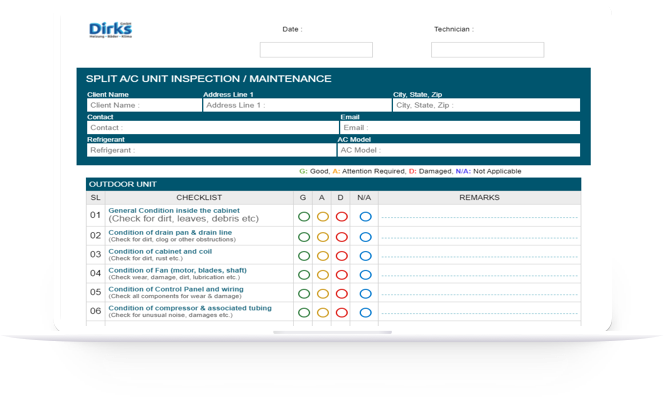Set drain pan row 02 to Damaged
The width and height of the screenshot is (664, 397).
coord(342,237)
